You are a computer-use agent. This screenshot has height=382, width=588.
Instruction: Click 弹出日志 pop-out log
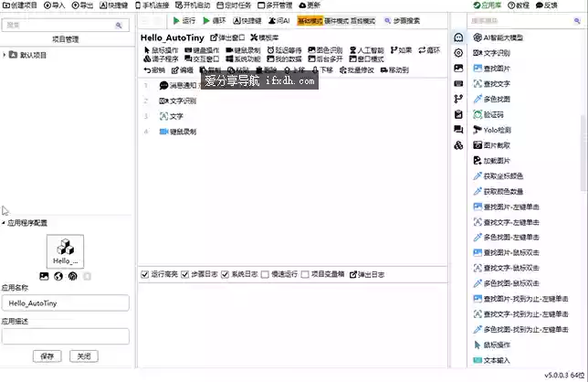367,275
